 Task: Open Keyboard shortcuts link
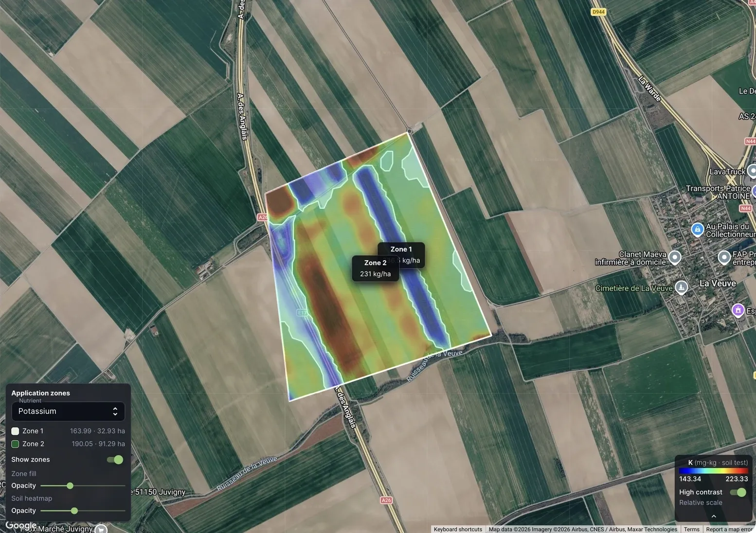[x=458, y=529]
